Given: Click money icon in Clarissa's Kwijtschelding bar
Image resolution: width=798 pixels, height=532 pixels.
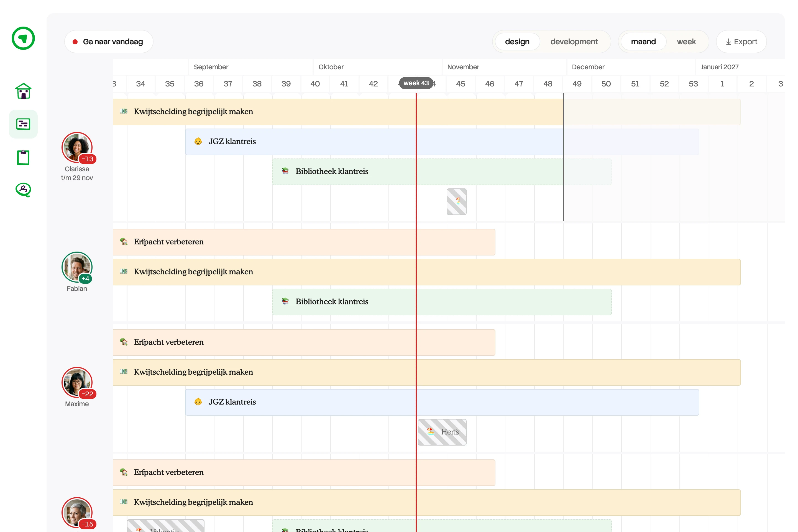Looking at the screenshot, I should tap(124, 111).
